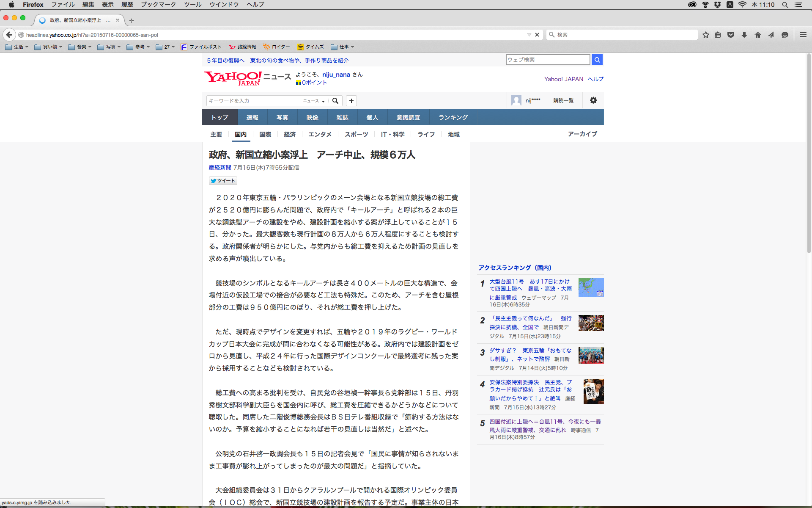Open the アーカイブ link

(x=582, y=134)
